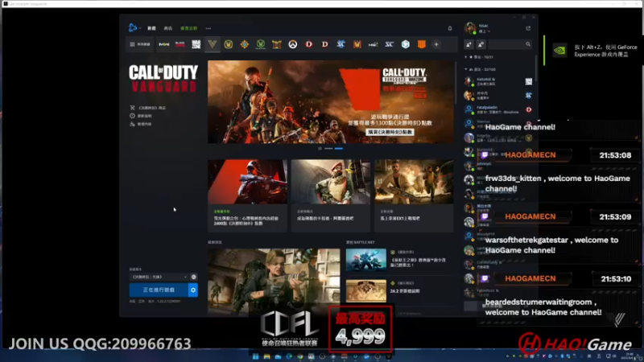Select the Hearthstone game icon
The height and width of the screenshot is (362, 644).
(245, 44)
